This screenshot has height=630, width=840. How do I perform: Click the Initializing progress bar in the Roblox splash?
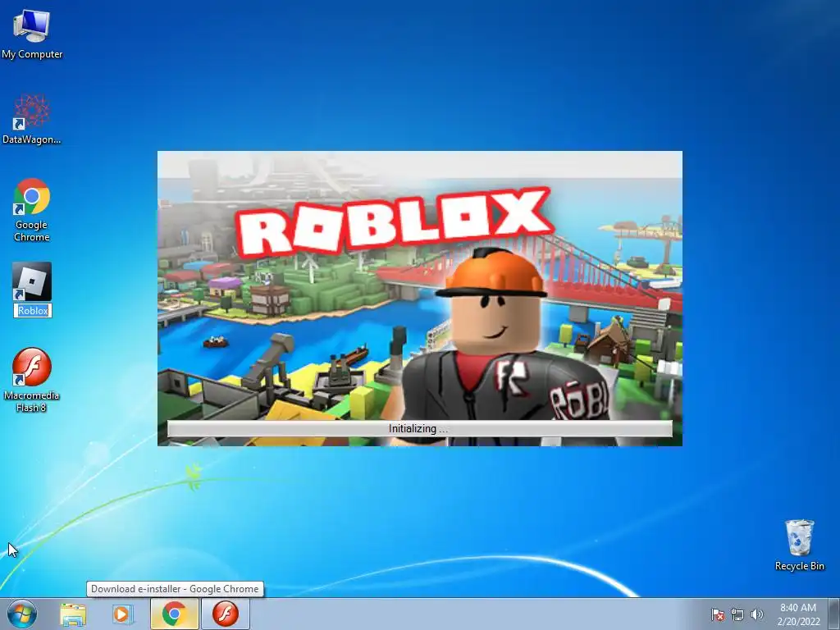(419, 428)
